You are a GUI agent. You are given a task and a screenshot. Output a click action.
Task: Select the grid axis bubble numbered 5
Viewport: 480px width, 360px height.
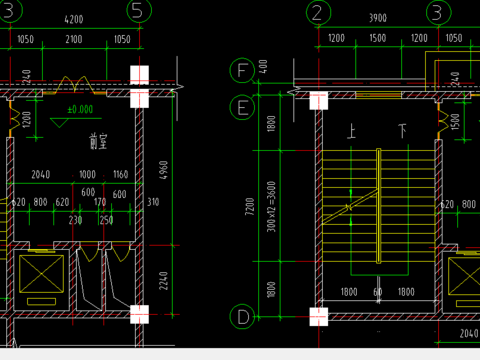pos(139,10)
